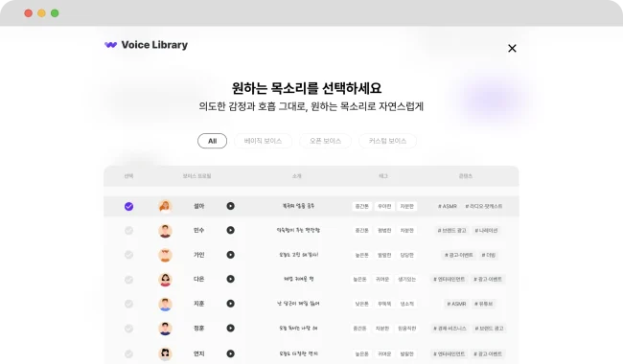Click the 생기있는 tag in 다은's row
This screenshot has height=364, width=623.
(x=406, y=280)
